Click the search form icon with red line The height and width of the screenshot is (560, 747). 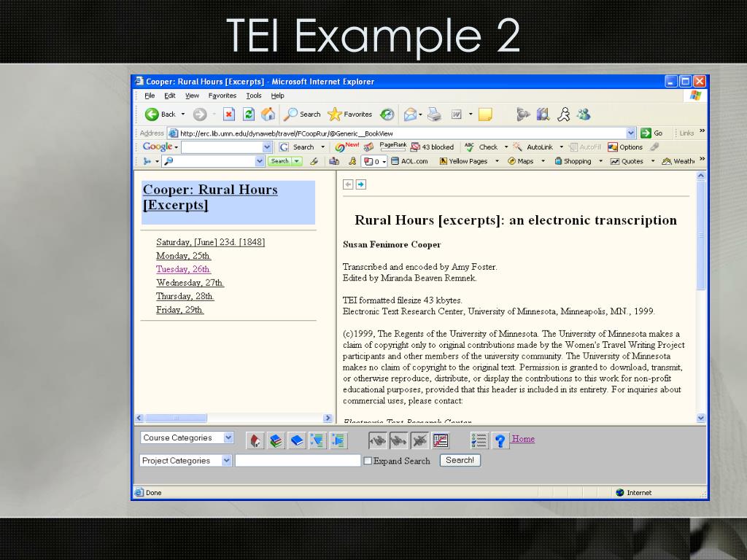click(x=441, y=440)
